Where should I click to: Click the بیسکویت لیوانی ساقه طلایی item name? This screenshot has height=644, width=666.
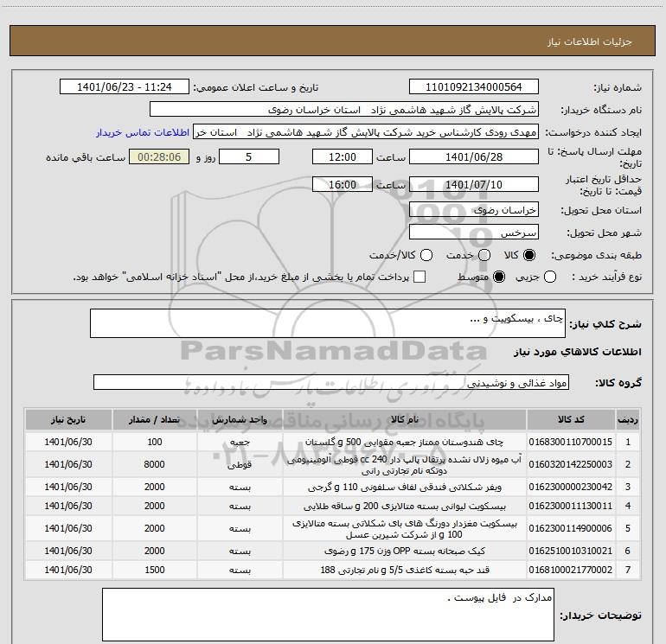(x=405, y=506)
